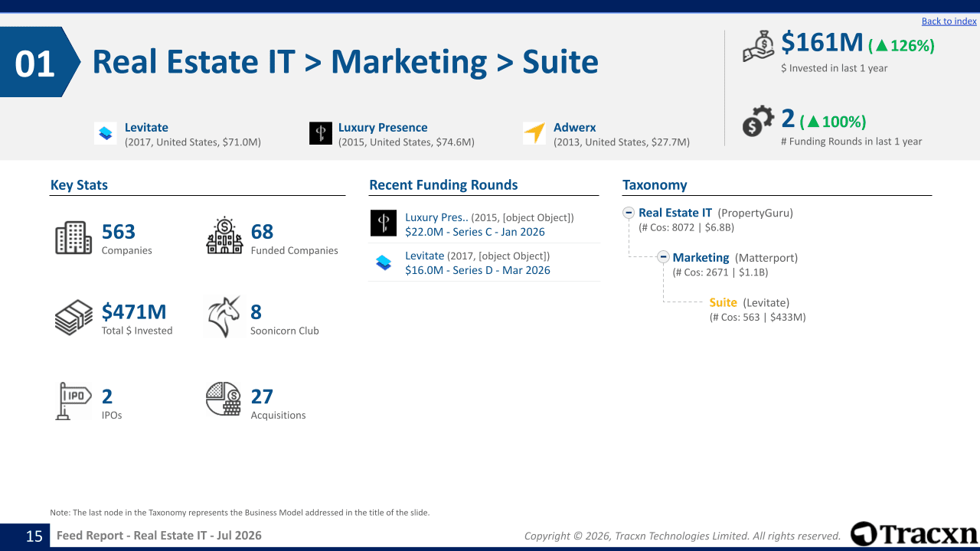Click the $161M invested figure

822,43
